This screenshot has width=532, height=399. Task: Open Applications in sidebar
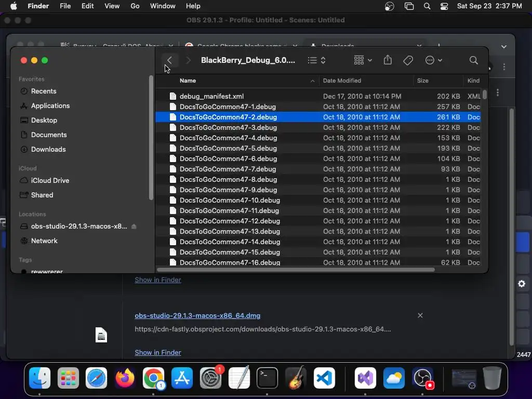(x=50, y=106)
